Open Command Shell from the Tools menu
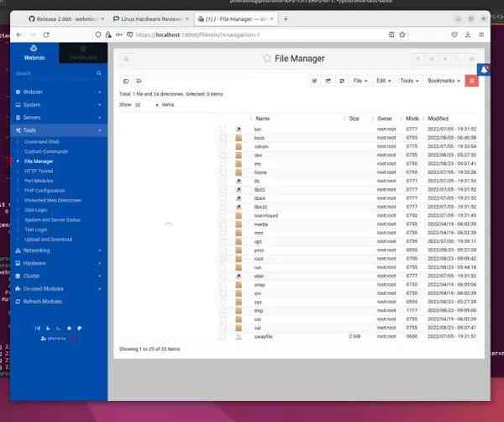 click(x=41, y=142)
